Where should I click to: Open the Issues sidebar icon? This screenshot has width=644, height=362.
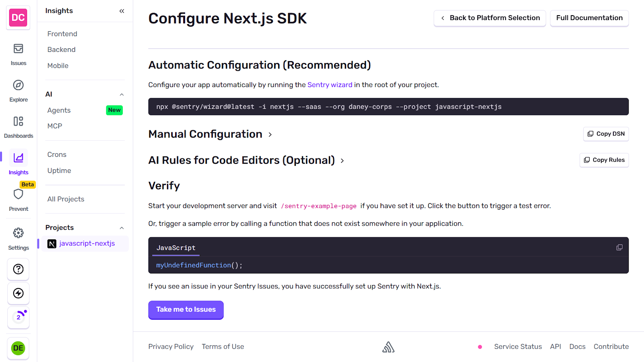pyautogui.click(x=18, y=53)
